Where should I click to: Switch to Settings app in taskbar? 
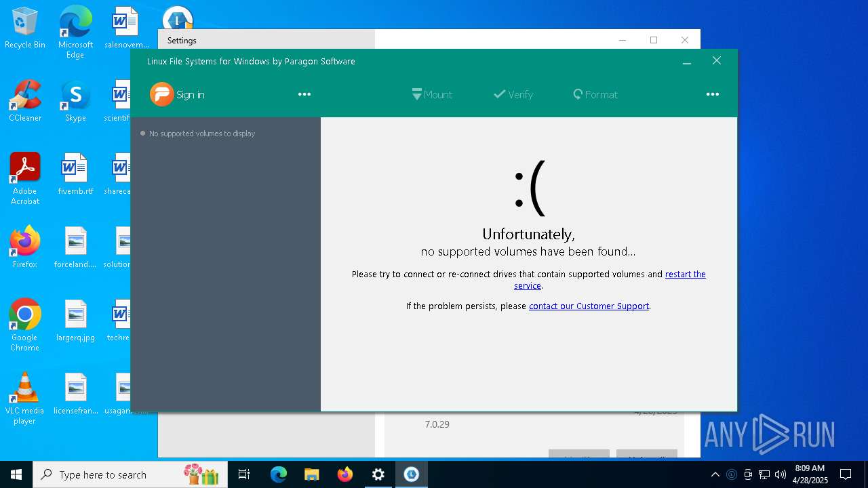pyautogui.click(x=378, y=474)
